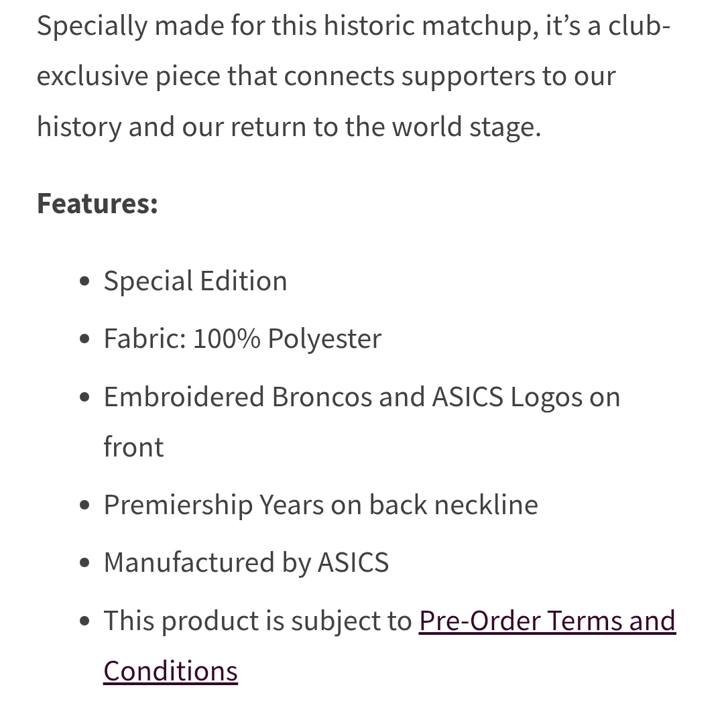Click the bullet point beside Fabric
This screenshot has height=728, width=724.
click(x=84, y=339)
